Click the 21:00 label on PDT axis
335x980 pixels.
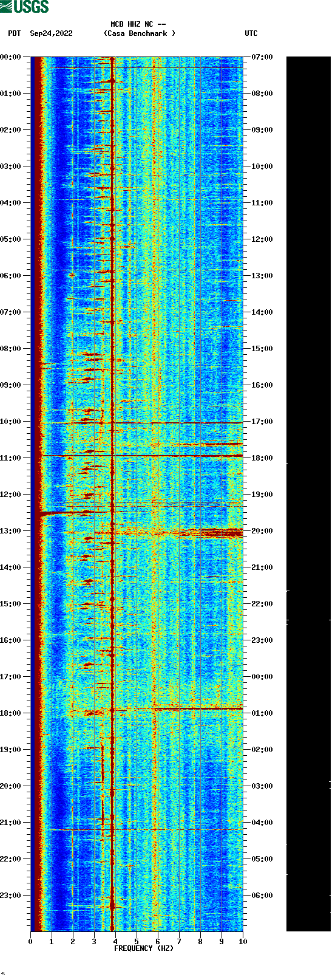11,823
